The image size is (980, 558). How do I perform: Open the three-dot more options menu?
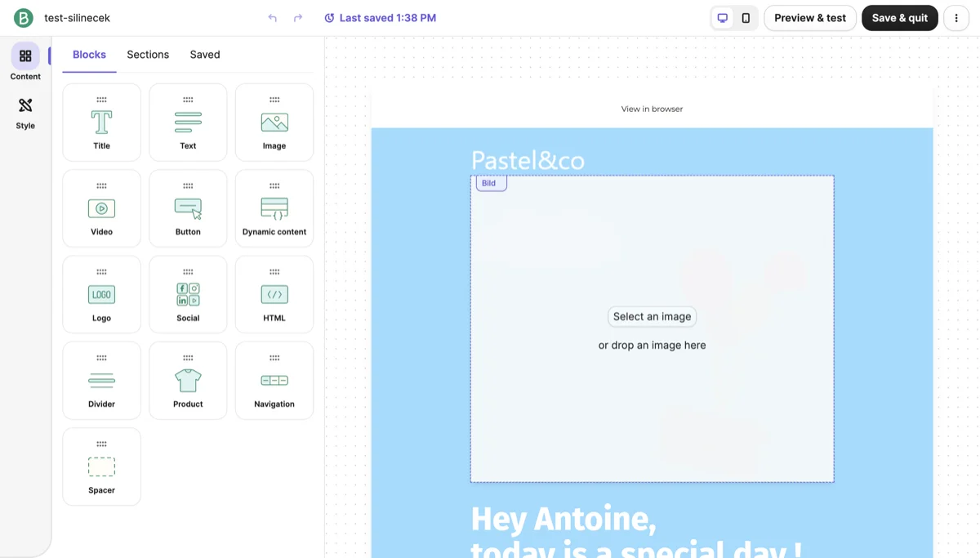click(x=956, y=18)
